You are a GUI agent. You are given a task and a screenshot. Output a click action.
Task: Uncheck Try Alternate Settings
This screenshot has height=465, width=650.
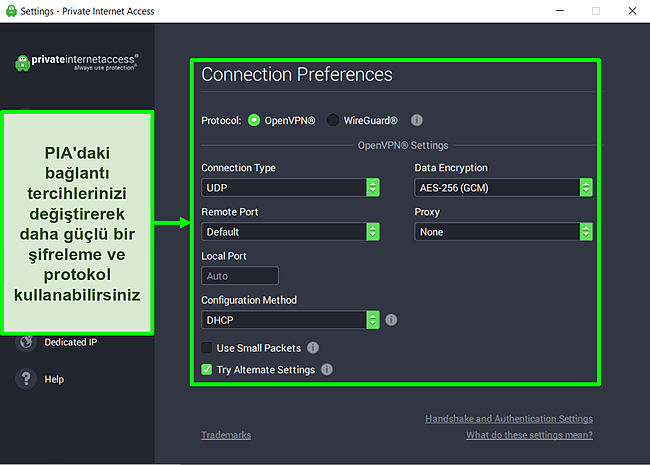tap(207, 370)
